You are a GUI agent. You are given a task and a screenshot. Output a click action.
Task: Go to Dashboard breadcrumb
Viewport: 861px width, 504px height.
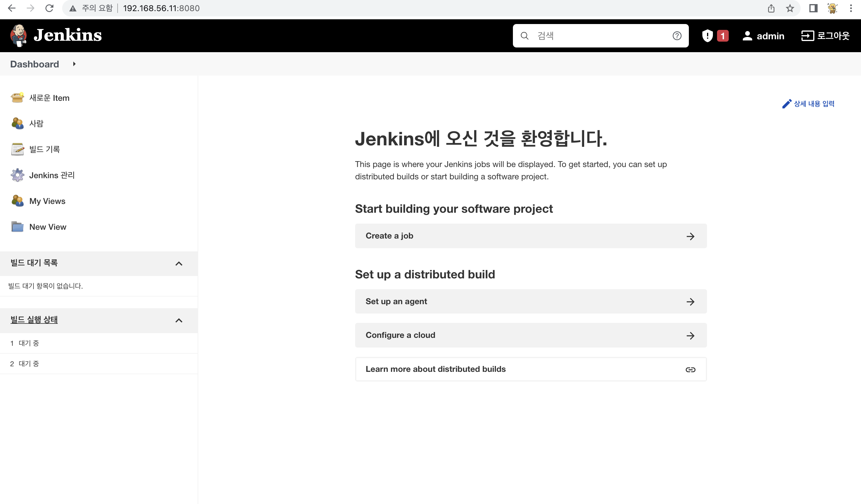(x=35, y=64)
